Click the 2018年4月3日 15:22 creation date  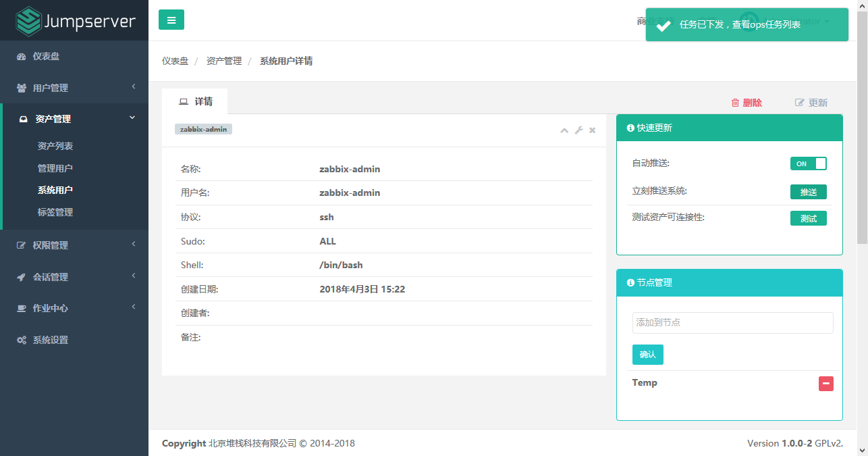click(x=362, y=289)
